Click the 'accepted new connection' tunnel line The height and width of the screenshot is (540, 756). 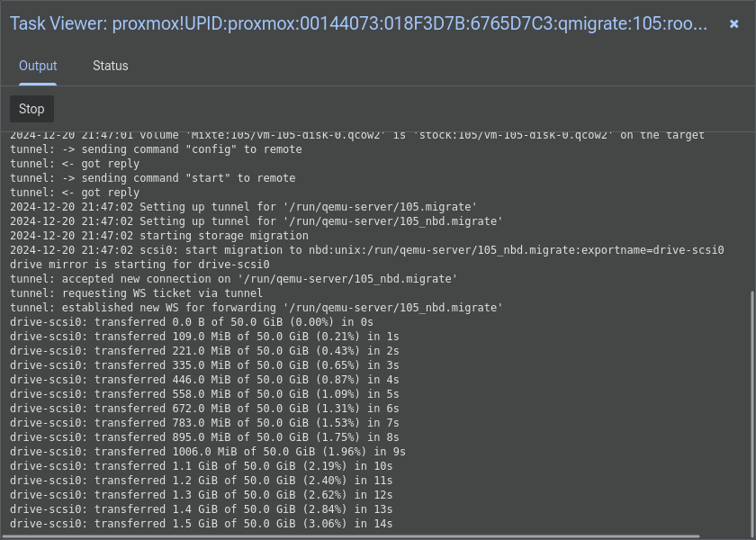point(234,279)
